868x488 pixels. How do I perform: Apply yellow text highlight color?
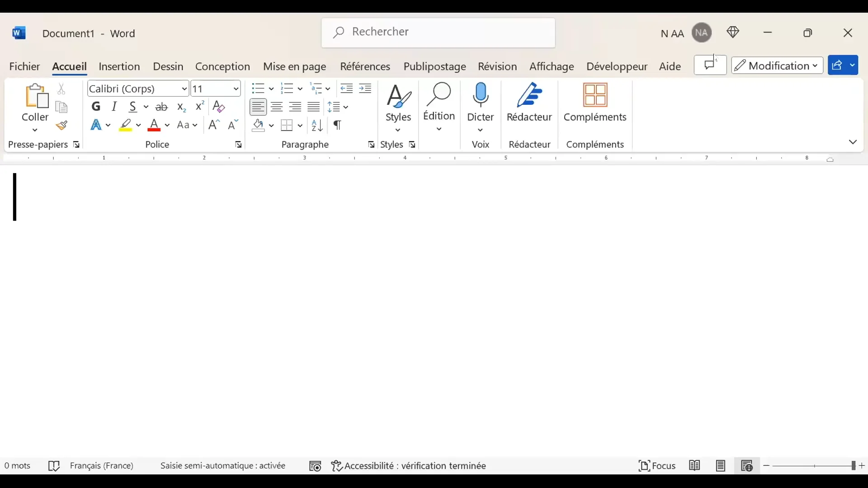(x=126, y=126)
